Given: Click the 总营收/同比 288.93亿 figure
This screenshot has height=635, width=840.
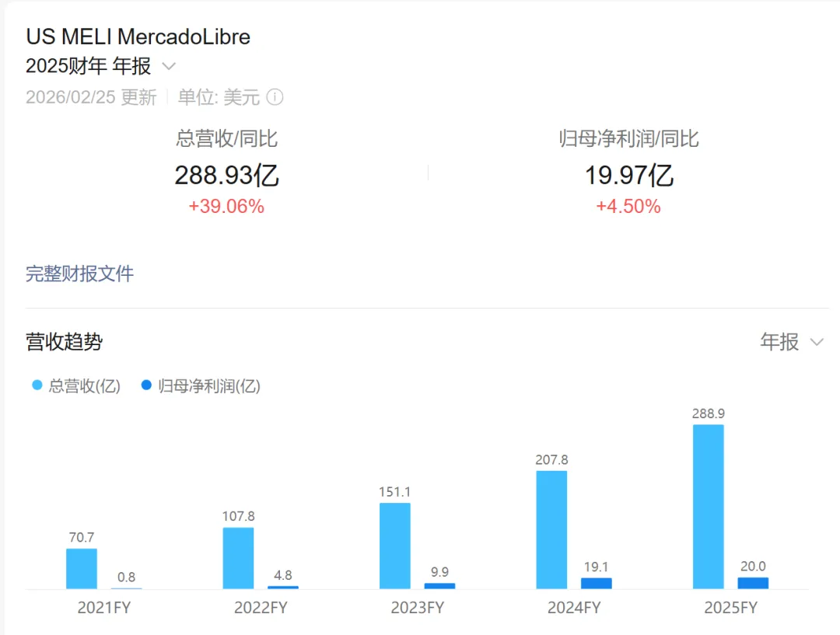Looking at the screenshot, I should point(226,176).
